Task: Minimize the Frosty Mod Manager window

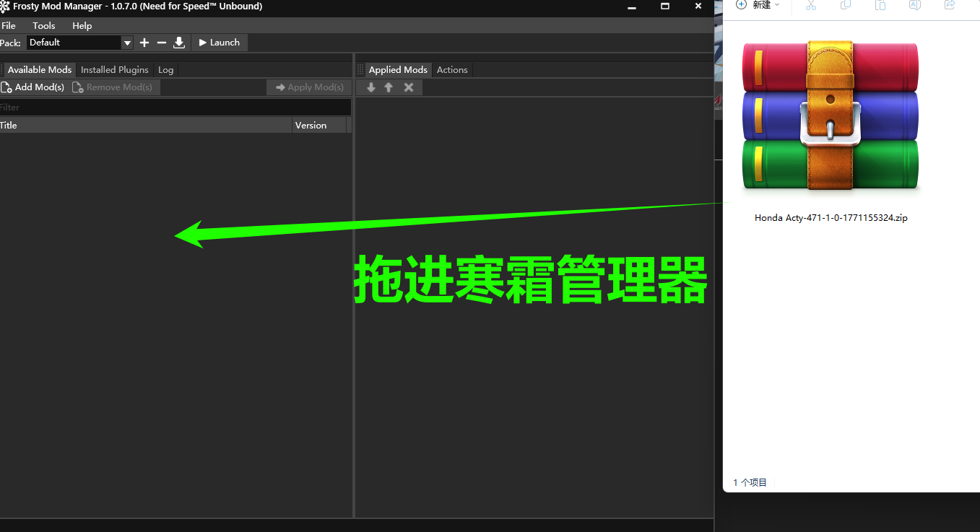Action: coord(632,6)
